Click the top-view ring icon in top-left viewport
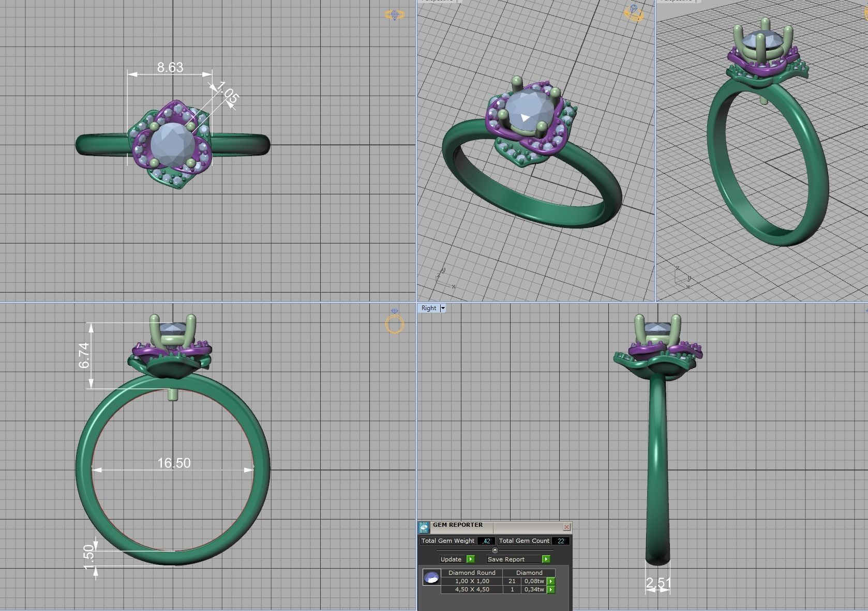The height and width of the screenshot is (611, 868). click(395, 16)
